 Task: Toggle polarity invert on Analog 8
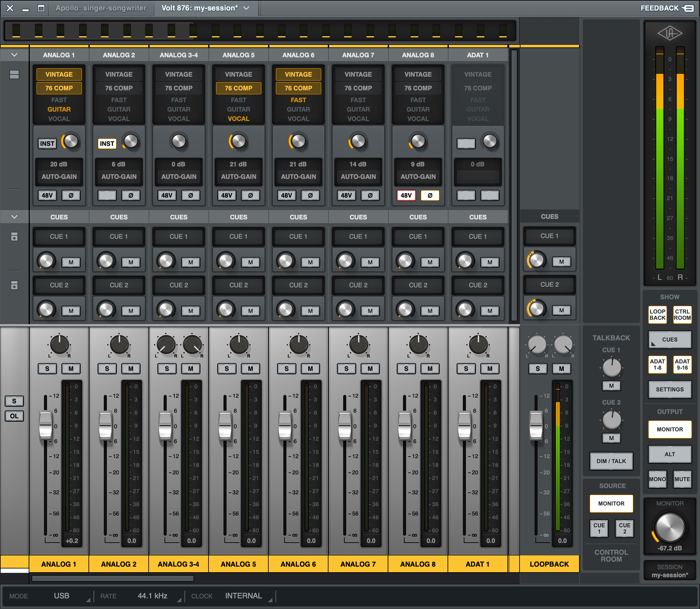click(430, 195)
